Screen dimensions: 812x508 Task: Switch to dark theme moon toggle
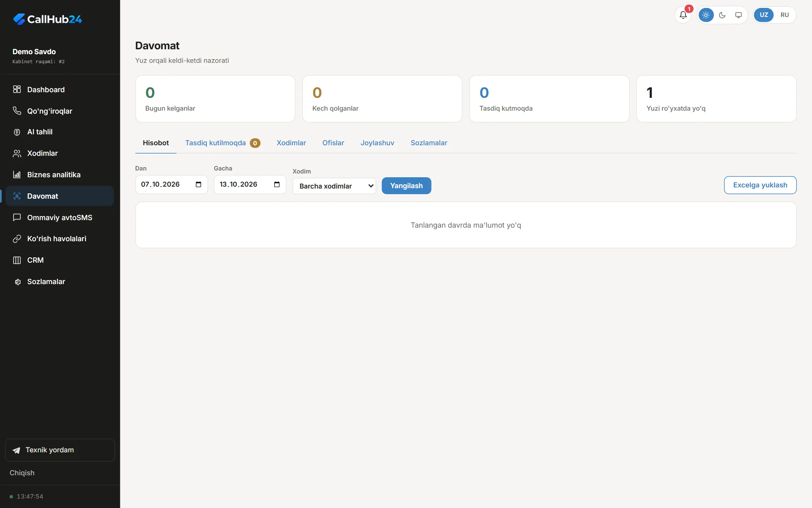(722, 15)
